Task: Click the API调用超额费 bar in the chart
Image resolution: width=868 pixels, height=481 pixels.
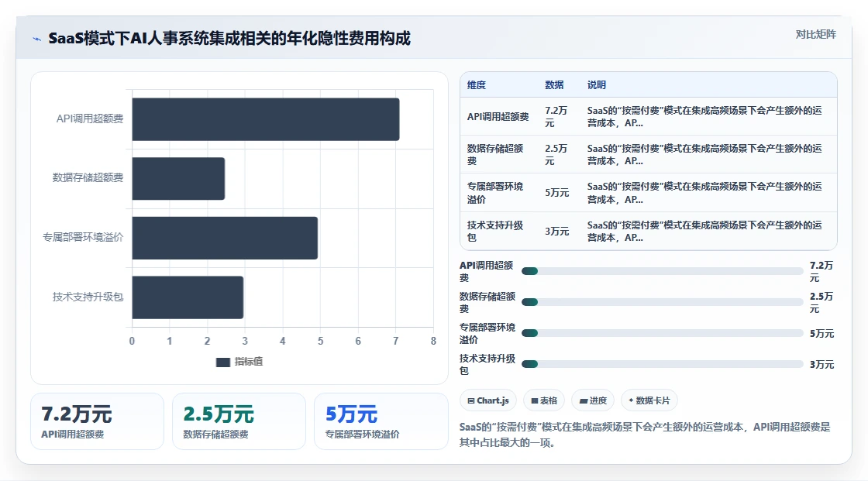Action: point(266,119)
